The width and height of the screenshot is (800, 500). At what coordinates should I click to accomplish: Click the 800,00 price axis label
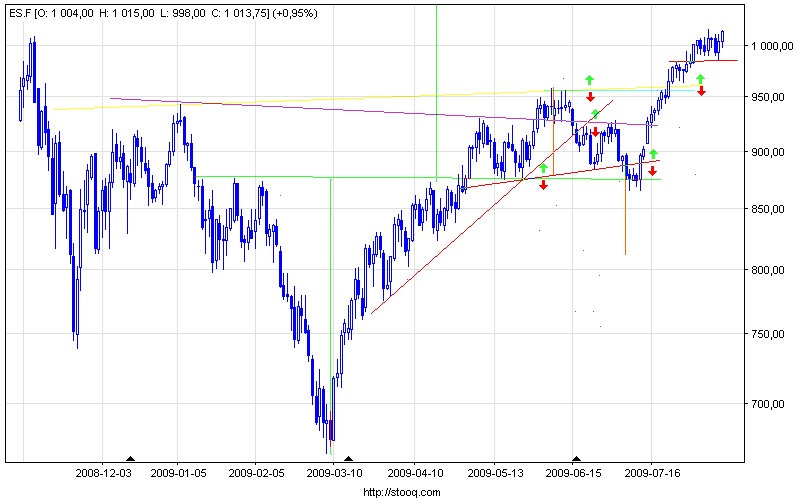tap(767, 270)
